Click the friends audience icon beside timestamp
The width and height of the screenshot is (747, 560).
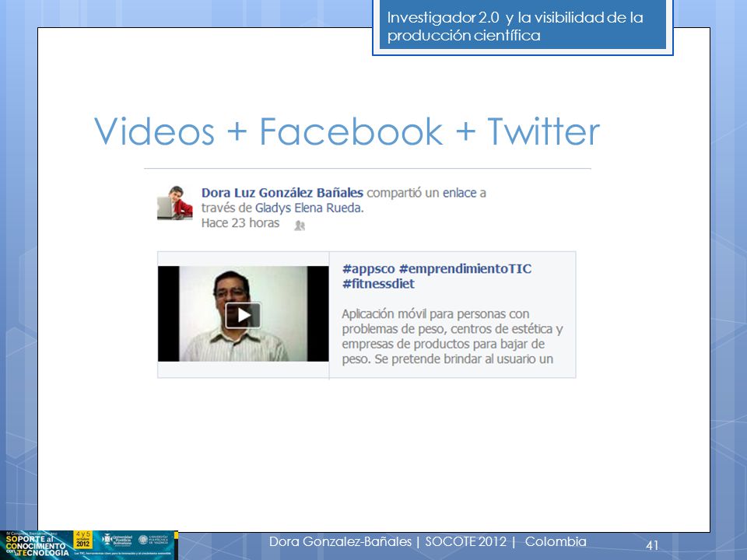coord(300,226)
